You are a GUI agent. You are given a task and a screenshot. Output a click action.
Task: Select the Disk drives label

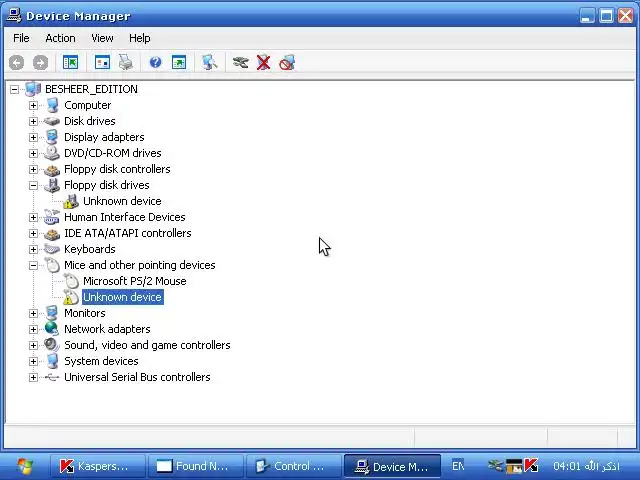[x=90, y=121]
